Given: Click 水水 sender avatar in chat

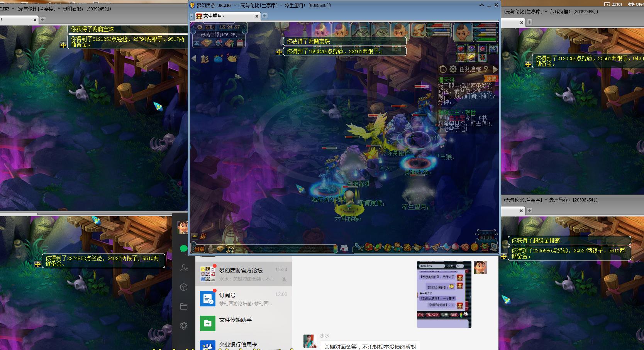Looking at the screenshot, I should click(310, 341).
